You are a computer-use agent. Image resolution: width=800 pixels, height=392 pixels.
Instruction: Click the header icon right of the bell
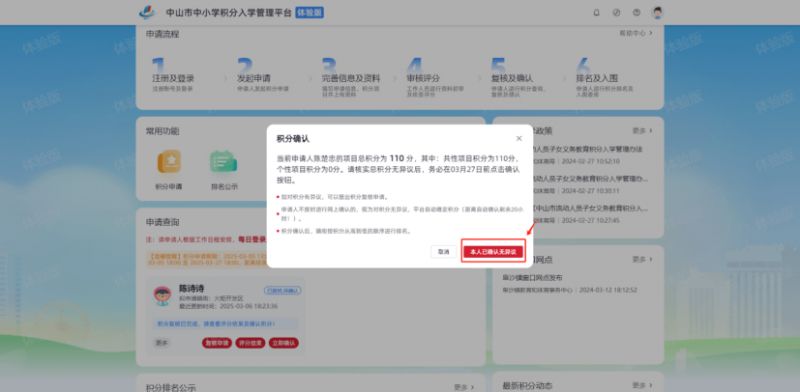point(616,13)
